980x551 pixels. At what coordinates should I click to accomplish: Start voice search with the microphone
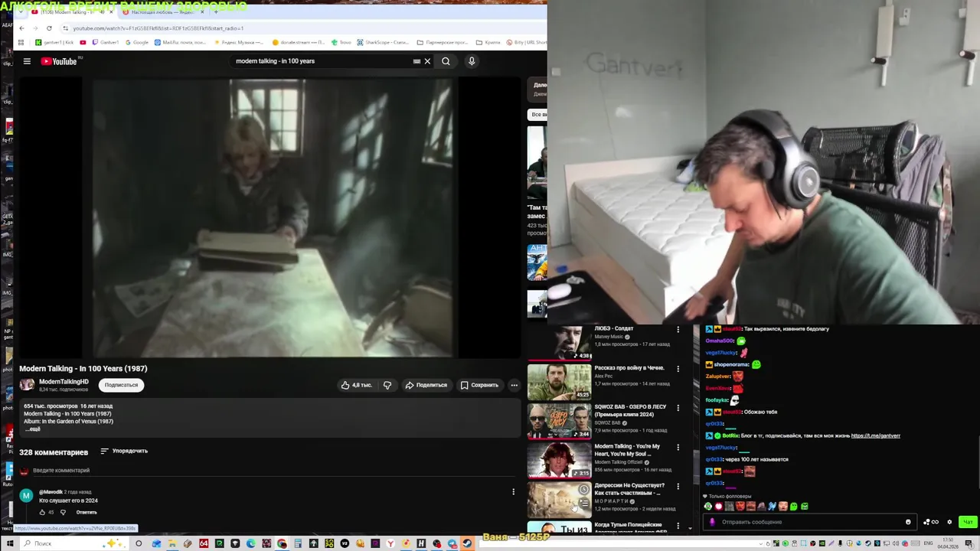pyautogui.click(x=472, y=61)
